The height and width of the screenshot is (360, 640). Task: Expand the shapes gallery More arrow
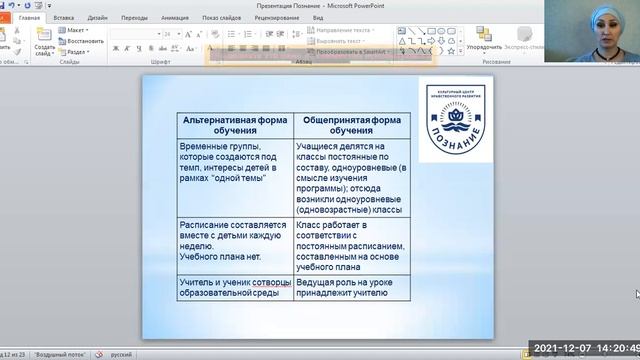tap(461, 51)
